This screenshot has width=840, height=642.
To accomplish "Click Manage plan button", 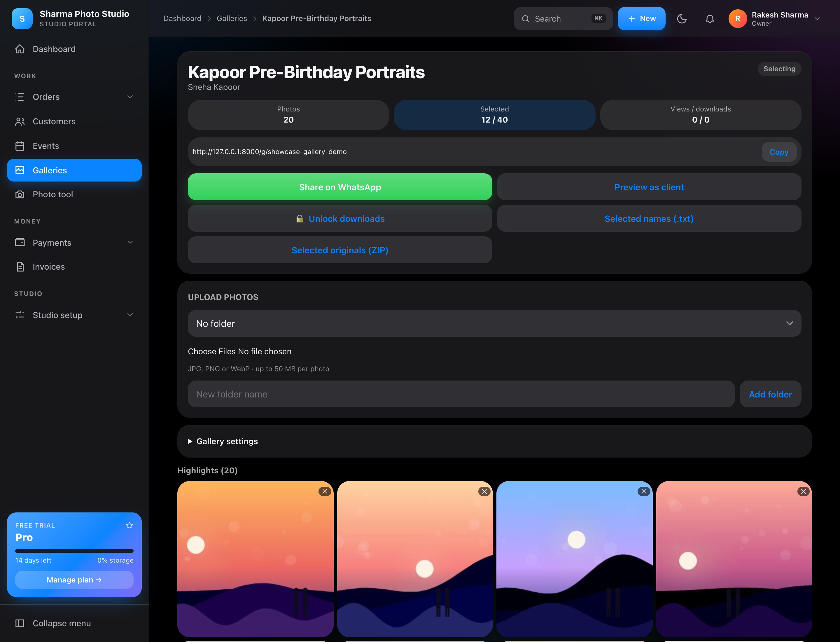I will point(74,580).
